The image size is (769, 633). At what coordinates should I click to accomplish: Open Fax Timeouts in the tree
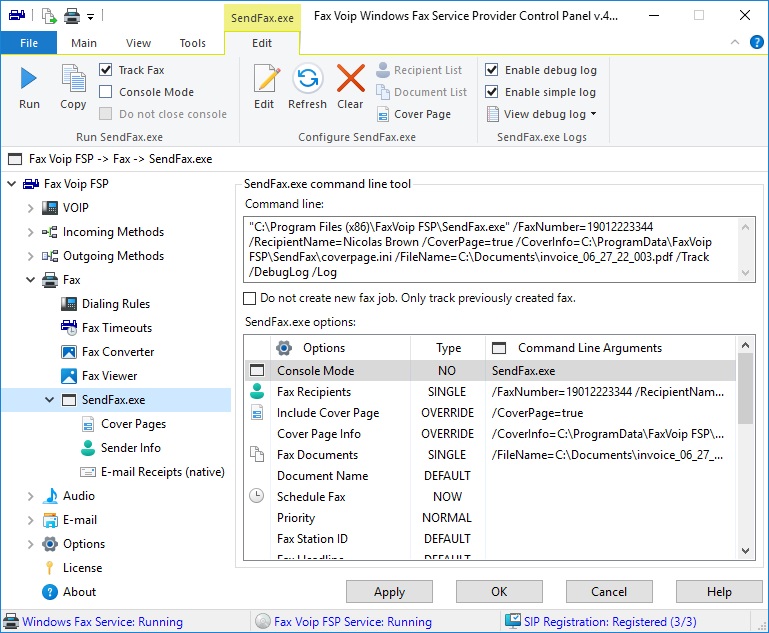(117, 328)
